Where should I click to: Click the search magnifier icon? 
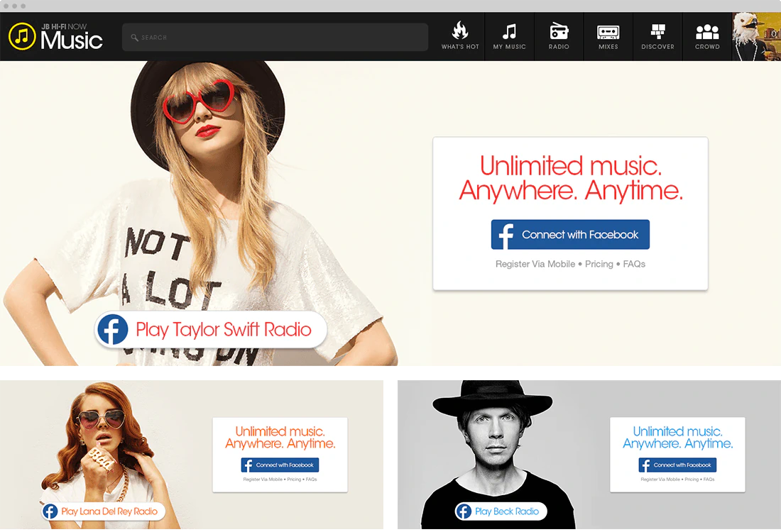pyautogui.click(x=134, y=38)
